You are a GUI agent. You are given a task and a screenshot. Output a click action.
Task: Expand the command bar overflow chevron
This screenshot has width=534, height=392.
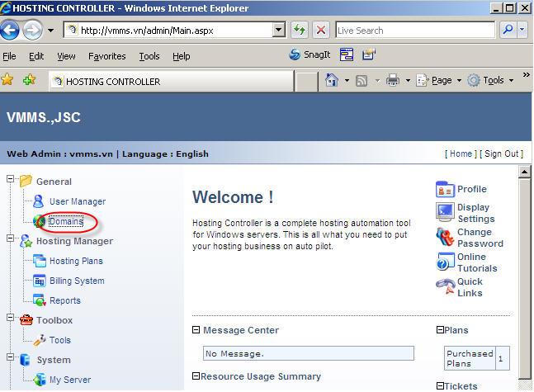pos(527,74)
